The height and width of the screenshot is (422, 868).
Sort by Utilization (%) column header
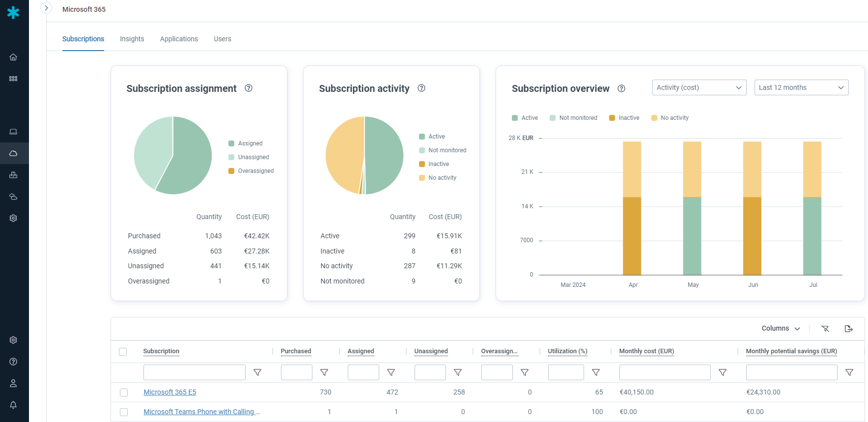coord(567,351)
